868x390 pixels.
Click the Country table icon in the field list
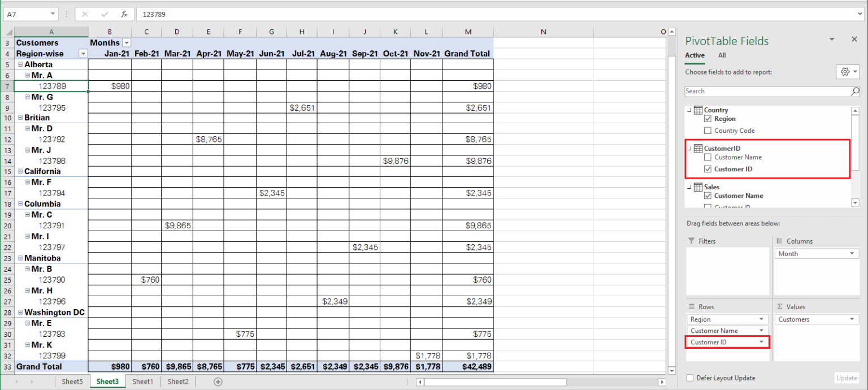coord(697,110)
